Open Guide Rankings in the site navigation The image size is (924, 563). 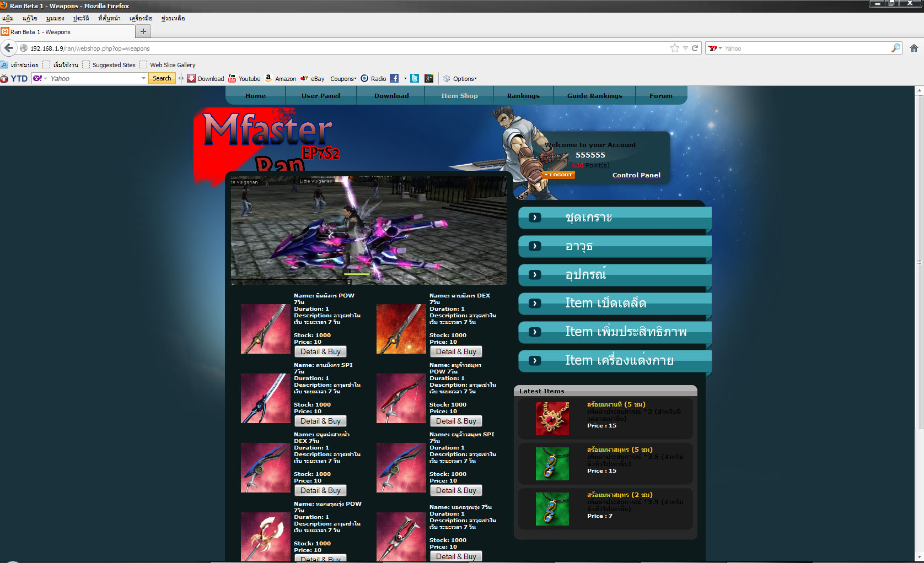(x=594, y=96)
